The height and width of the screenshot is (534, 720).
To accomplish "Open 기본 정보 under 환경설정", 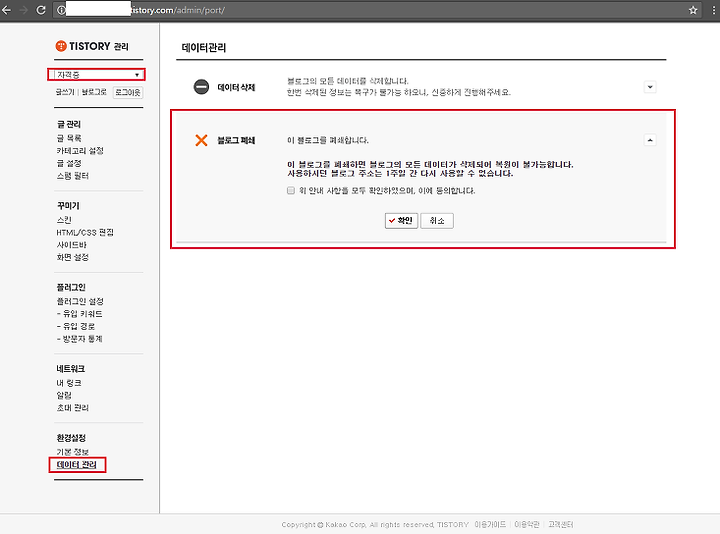I will 73,452.
